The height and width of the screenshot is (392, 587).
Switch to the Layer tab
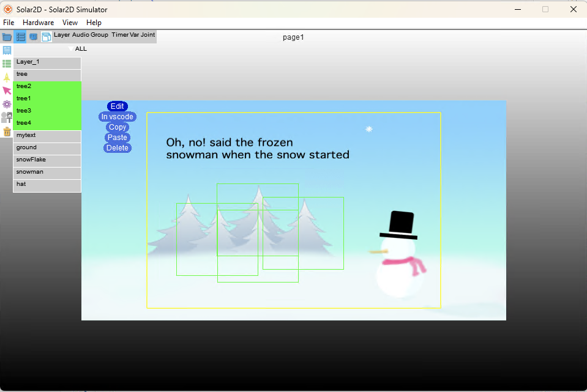[62, 35]
